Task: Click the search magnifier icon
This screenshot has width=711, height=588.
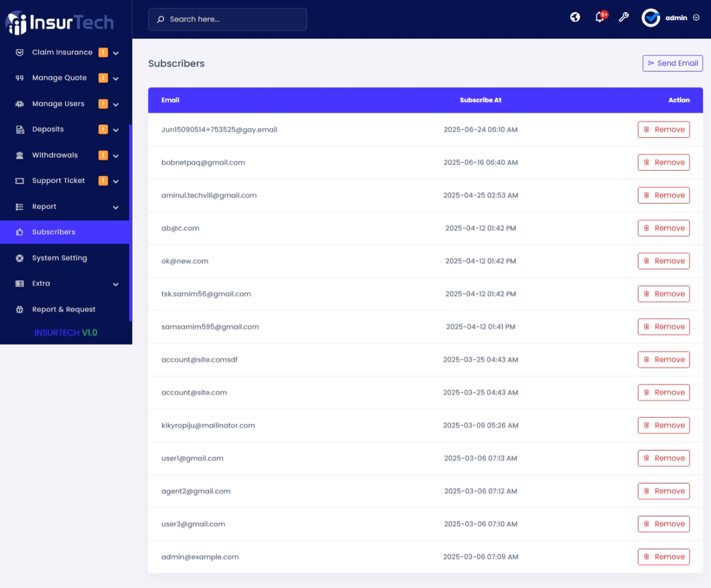Action: (x=161, y=19)
